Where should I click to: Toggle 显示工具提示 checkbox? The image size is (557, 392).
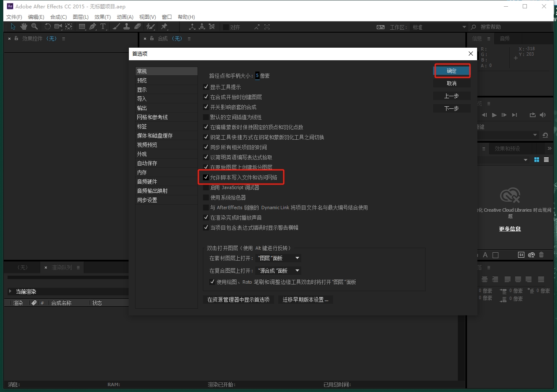tap(206, 87)
